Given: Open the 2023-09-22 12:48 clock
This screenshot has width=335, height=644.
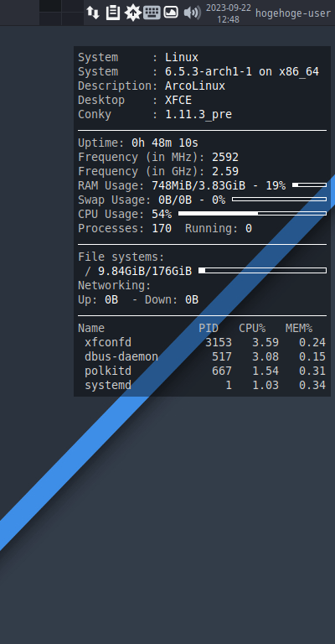Looking at the screenshot, I should click(229, 13).
